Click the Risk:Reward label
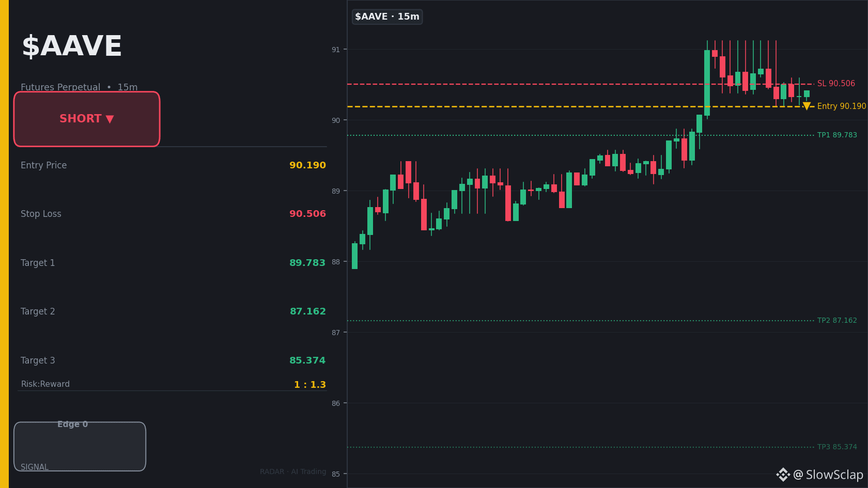Screen dimensions: 868x488 click(45, 384)
